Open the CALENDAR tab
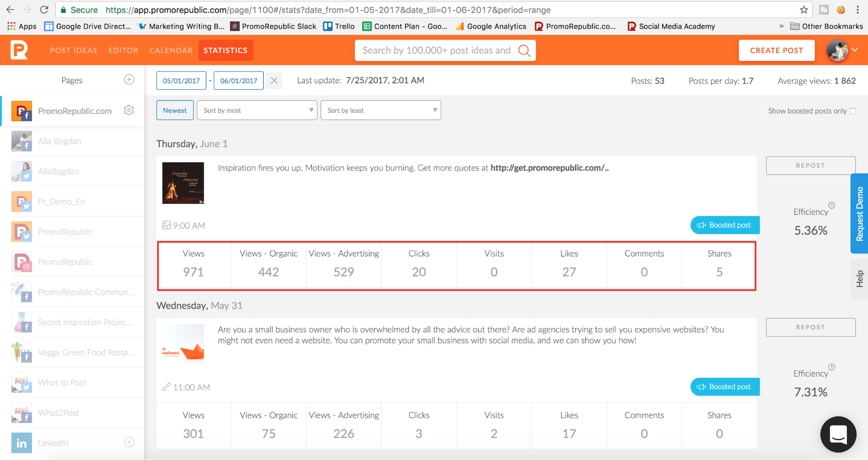868x460 pixels. coord(171,50)
